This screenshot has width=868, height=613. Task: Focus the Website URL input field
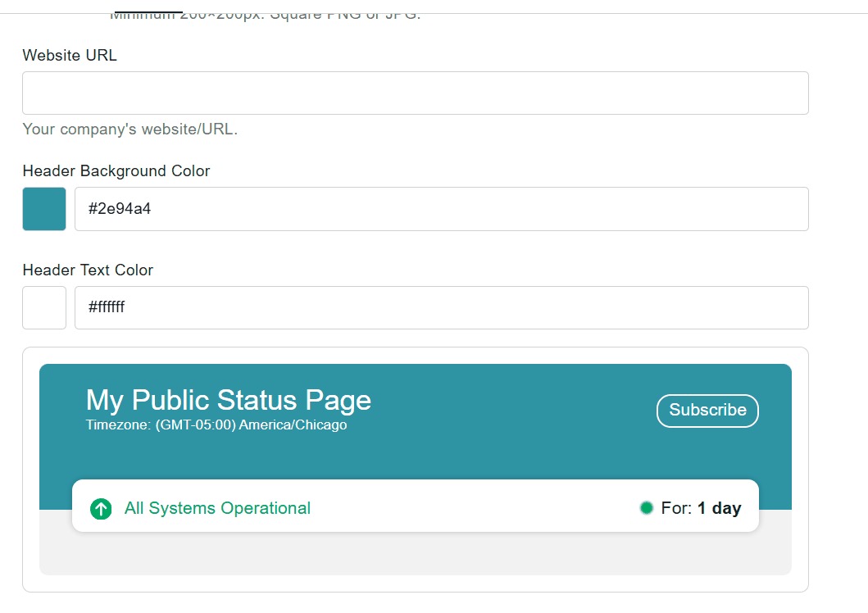(x=416, y=93)
